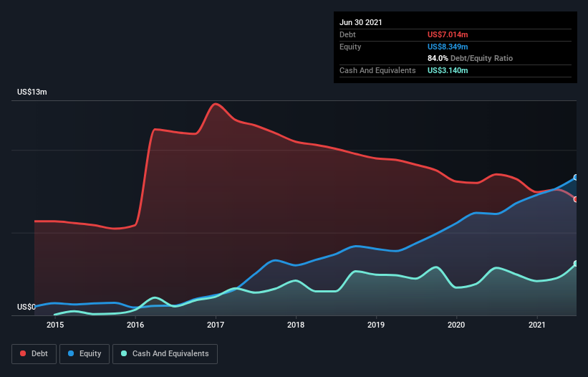Toggle Cash And Equivalents legend button
The width and height of the screenshot is (588, 377).
click(165, 354)
